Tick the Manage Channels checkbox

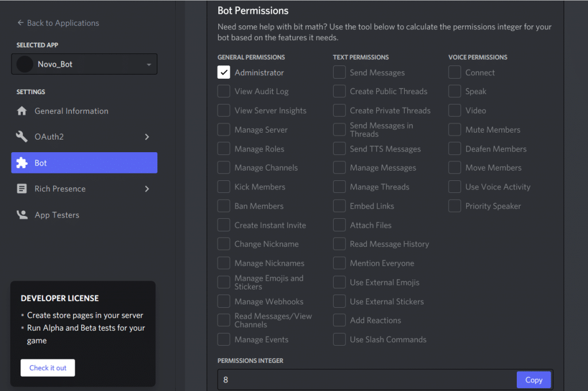(x=224, y=168)
